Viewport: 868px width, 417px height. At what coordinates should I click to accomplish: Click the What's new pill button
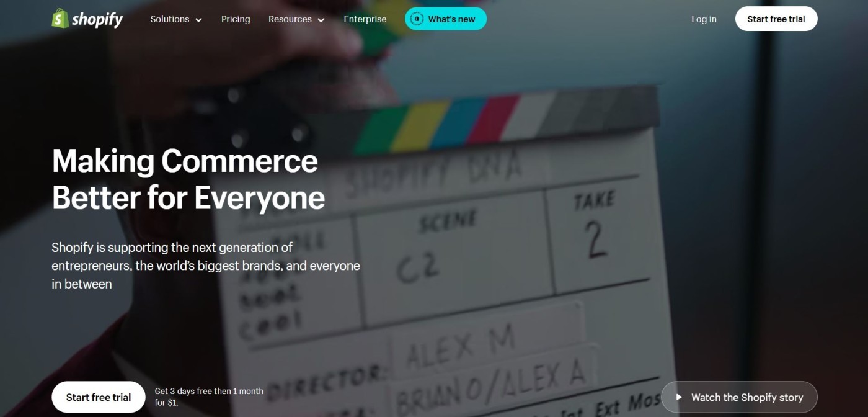446,19
